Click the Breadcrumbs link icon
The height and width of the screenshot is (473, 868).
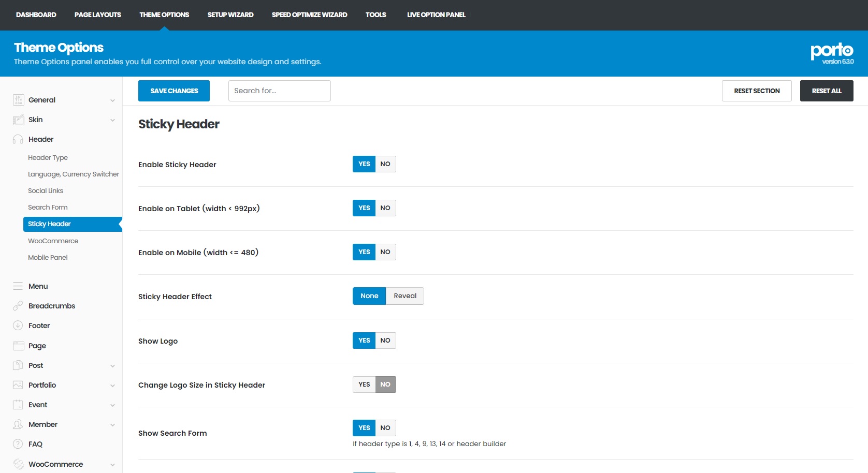point(18,305)
